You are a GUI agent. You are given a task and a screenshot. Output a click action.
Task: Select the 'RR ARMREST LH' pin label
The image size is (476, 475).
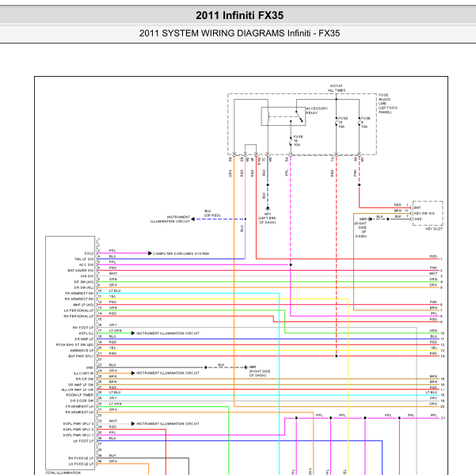(x=79, y=412)
